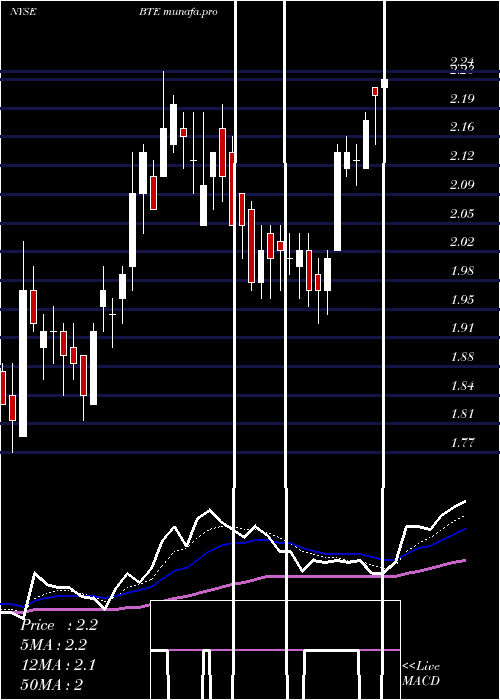Image resolution: width=500 pixels, height=700 pixels.
Task: Click the NYSE exchange label
Action: [x=23, y=12]
